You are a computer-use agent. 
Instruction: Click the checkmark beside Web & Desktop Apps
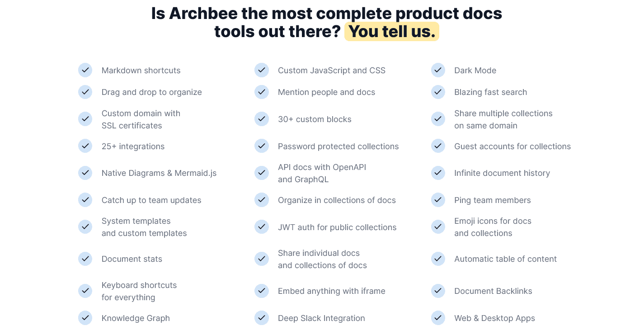(438, 318)
